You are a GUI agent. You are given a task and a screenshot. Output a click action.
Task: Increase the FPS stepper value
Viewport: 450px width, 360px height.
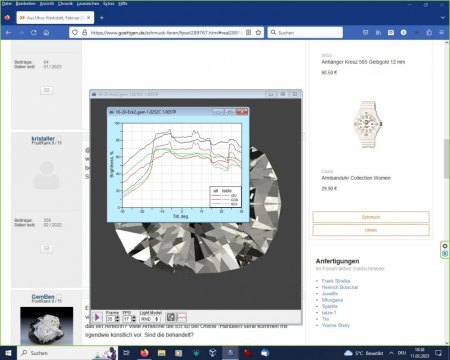pyautogui.click(x=133, y=317)
